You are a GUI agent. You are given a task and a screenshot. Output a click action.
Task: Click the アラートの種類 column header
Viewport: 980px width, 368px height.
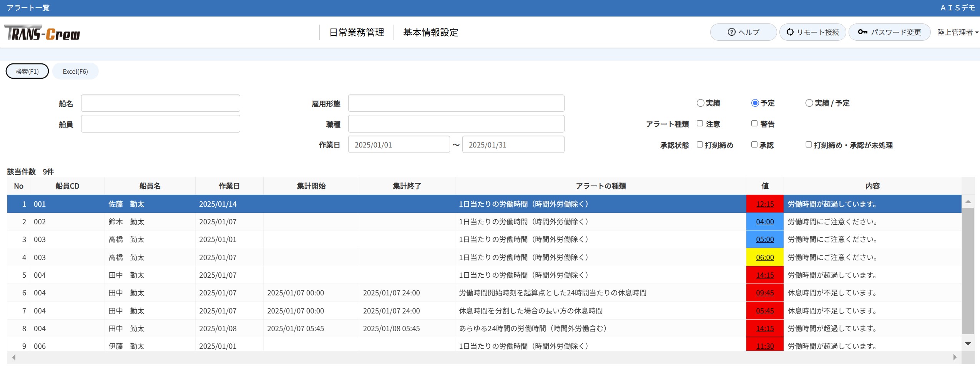click(600, 186)
